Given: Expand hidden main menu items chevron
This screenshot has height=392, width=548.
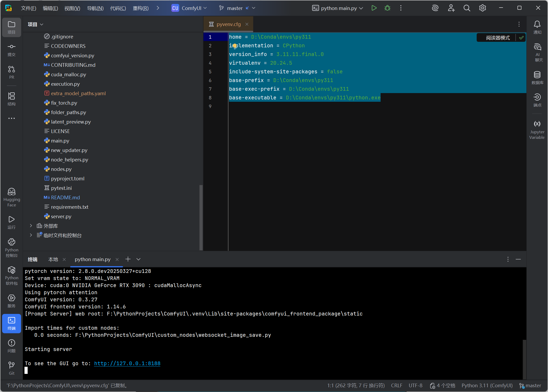Looking at the screenshot, I should click(x=158, y=8).
